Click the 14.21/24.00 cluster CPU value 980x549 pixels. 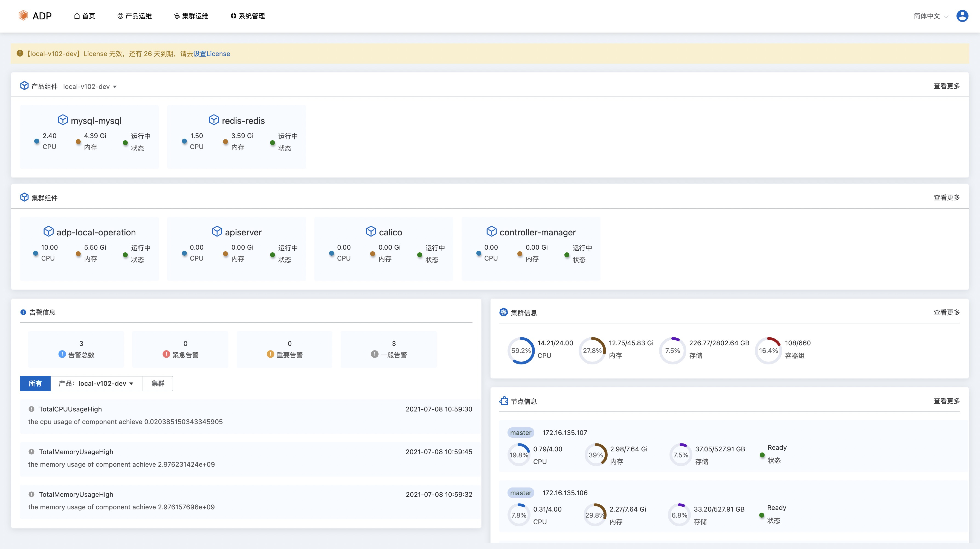pyautogui.click(x=555, y=343)
